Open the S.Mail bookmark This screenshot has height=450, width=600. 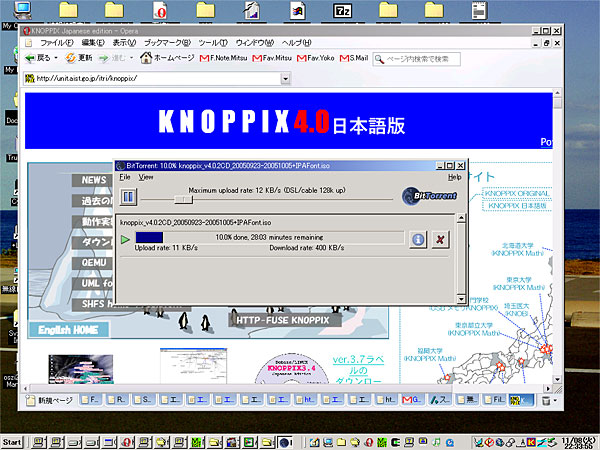click(352, 58)
